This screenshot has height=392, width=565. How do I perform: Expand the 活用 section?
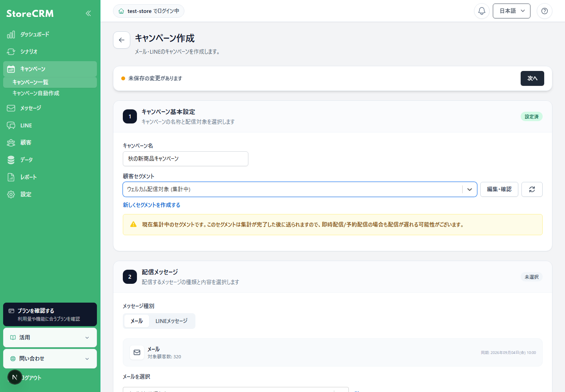point(50,338)
